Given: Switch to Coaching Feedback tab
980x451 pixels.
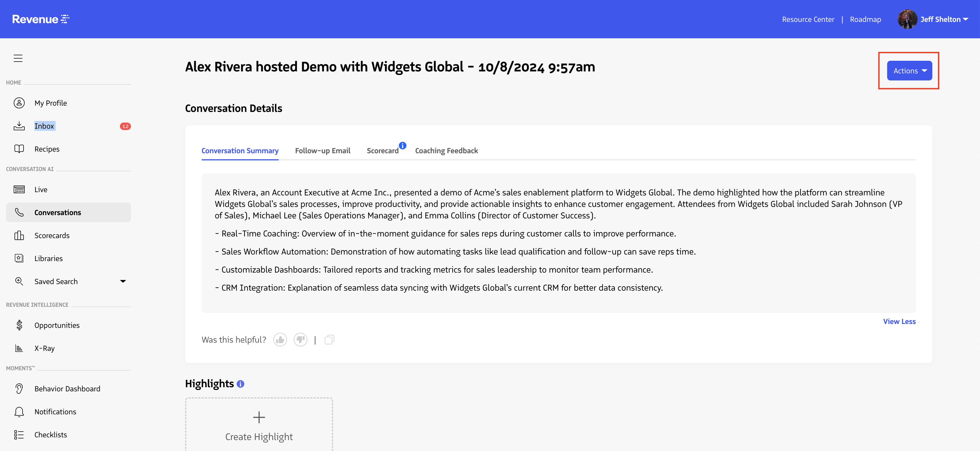Looking at the screenshot, I should pyautogui.click(x=446, y=151).
